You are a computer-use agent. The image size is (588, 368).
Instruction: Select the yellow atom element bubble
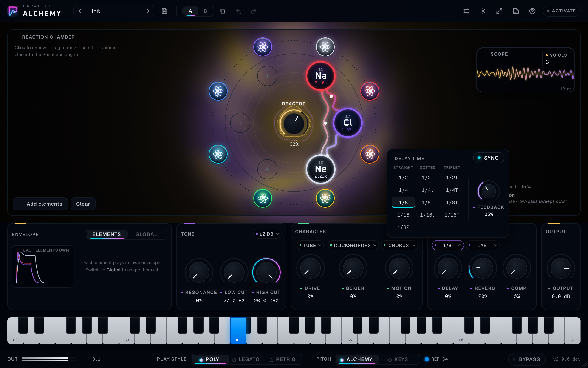tap(325, 198)
